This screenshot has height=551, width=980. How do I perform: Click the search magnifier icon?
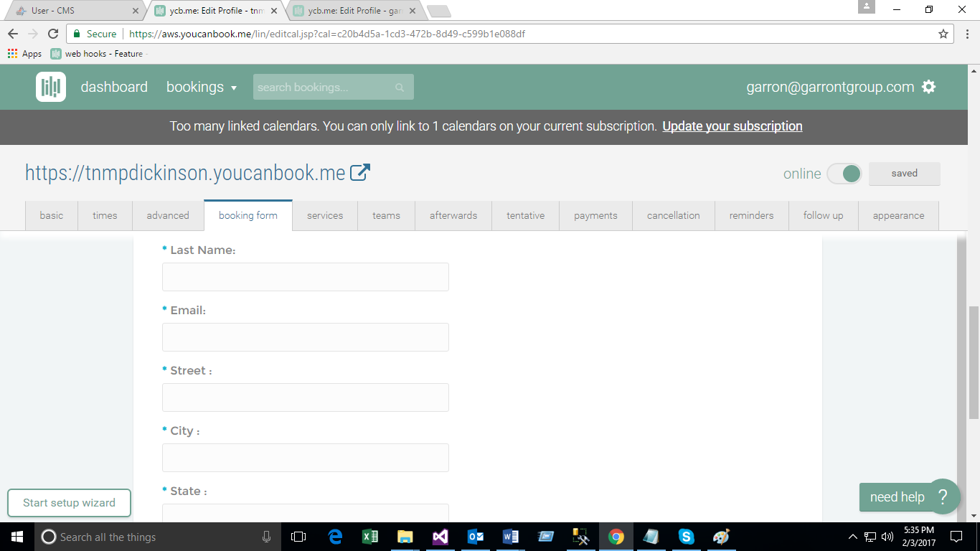pyautogui.click(x=400, y=88)
